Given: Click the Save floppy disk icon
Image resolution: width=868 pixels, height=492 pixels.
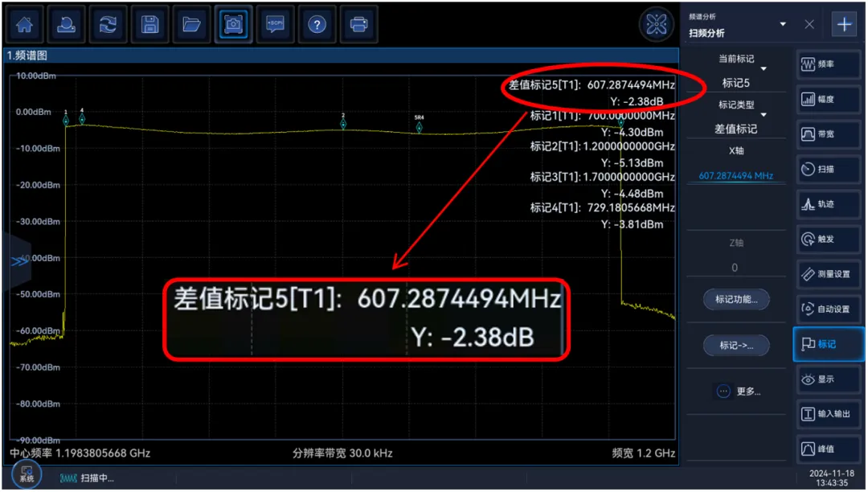Looking at the screenshot, I should [x=149, y=25].
